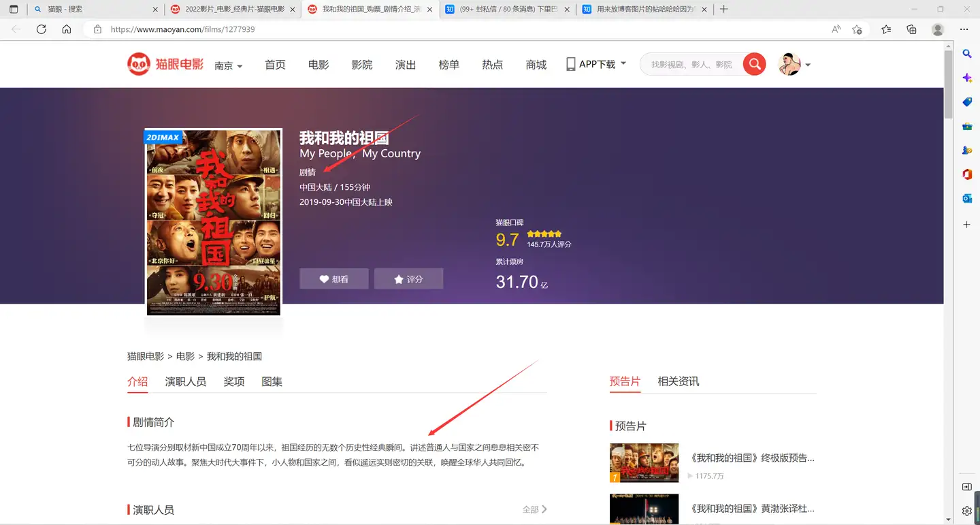This screenshot has height=525, width=980.
Task: Open the browser profile menu
Action: tap(938, 29)
